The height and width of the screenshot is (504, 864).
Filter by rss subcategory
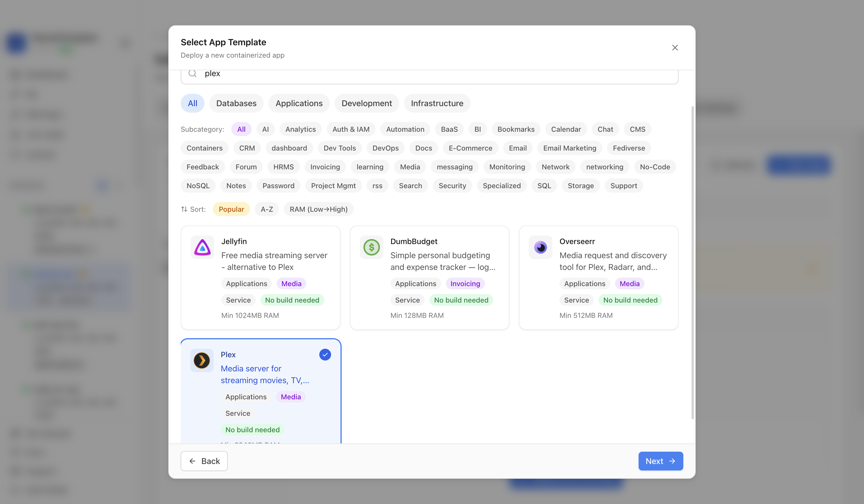(x=377, y=186)
